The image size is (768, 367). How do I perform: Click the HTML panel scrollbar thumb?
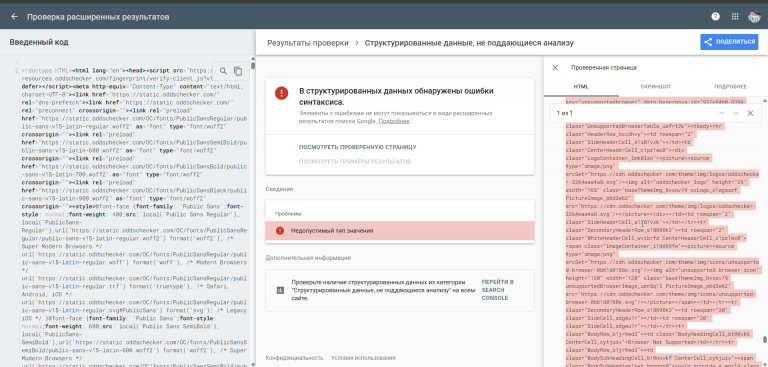(765, 340)
